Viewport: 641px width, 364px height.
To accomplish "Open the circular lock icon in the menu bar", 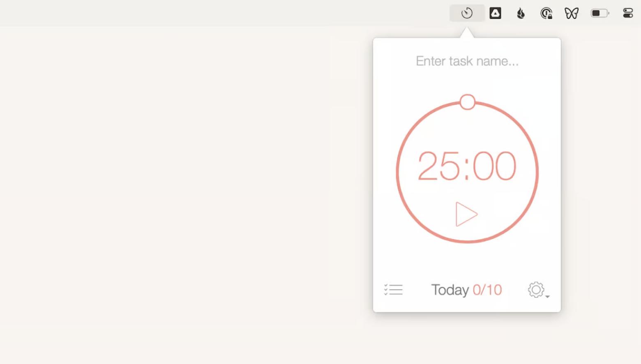I will 546,14.
